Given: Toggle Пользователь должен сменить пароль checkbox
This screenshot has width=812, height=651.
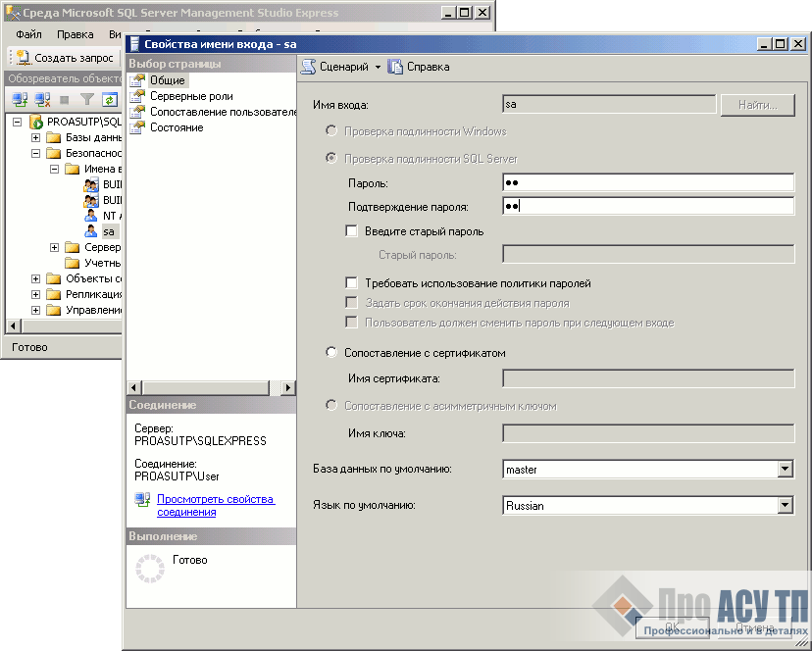Looking at the screenshot, I should tap(352, 323).
